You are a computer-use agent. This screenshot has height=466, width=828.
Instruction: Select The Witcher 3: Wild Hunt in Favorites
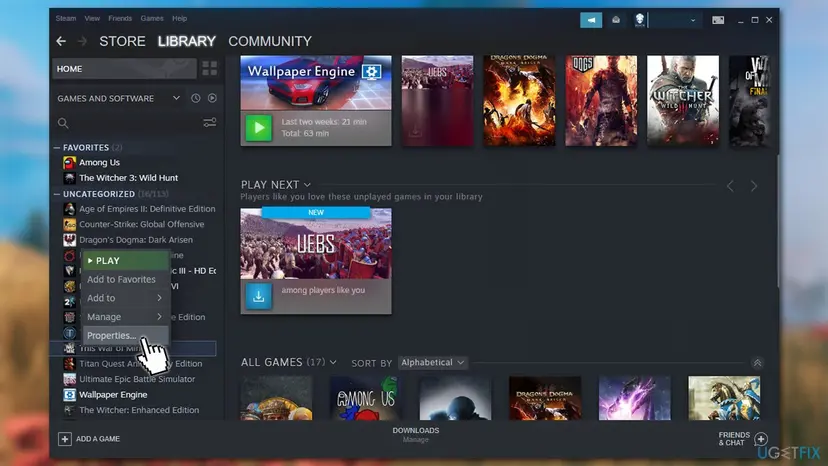128,178
